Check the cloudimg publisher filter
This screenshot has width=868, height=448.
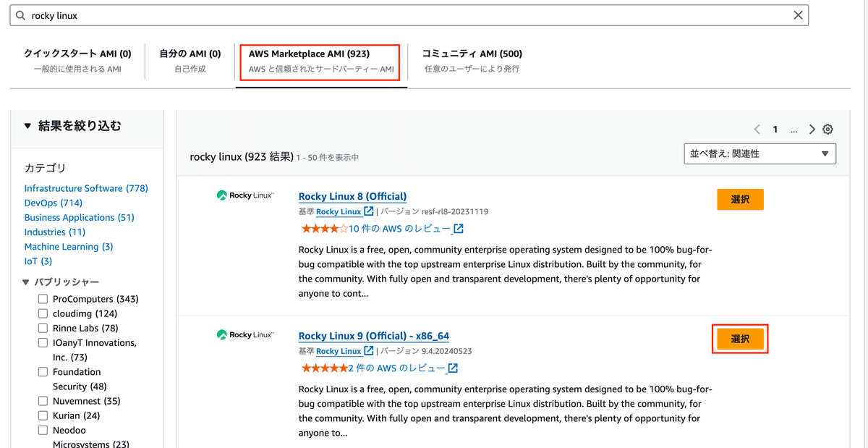click(43, 313)
